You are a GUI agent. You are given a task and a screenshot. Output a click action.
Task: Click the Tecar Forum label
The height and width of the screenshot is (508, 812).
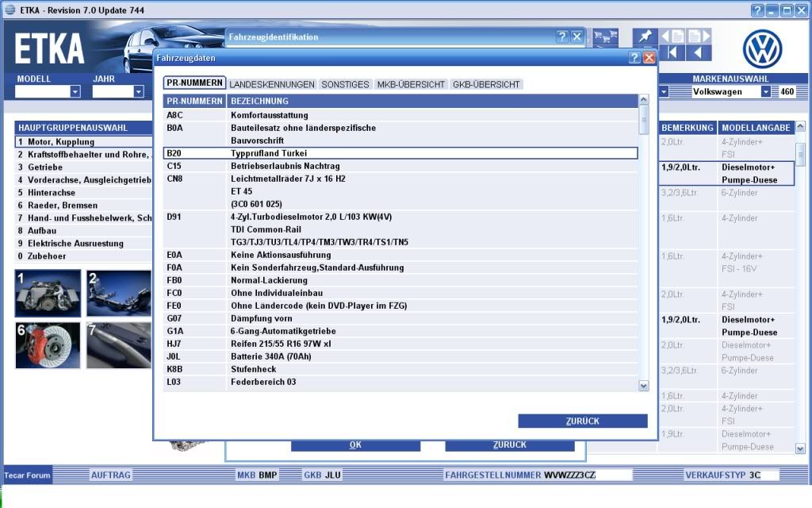28,475
